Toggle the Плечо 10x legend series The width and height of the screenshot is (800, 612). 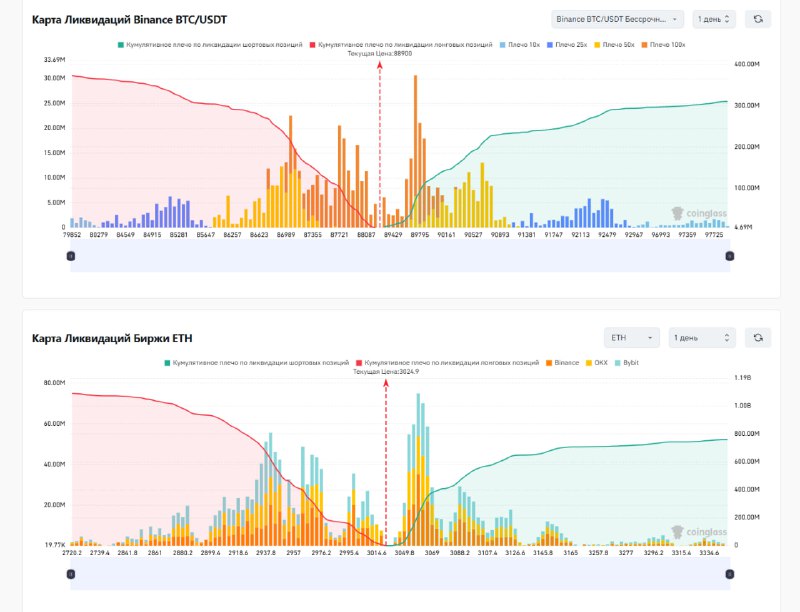[522, 46]
